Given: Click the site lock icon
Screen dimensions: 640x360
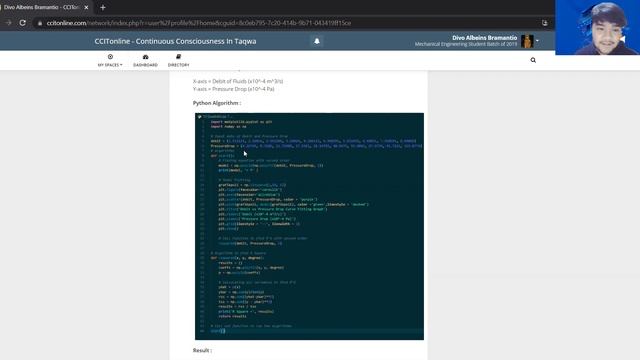Looking at the screenshot, I should click(x=40, y=23).
